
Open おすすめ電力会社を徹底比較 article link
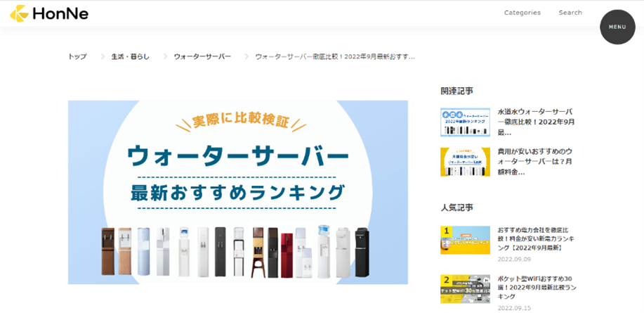click(536, 239)
